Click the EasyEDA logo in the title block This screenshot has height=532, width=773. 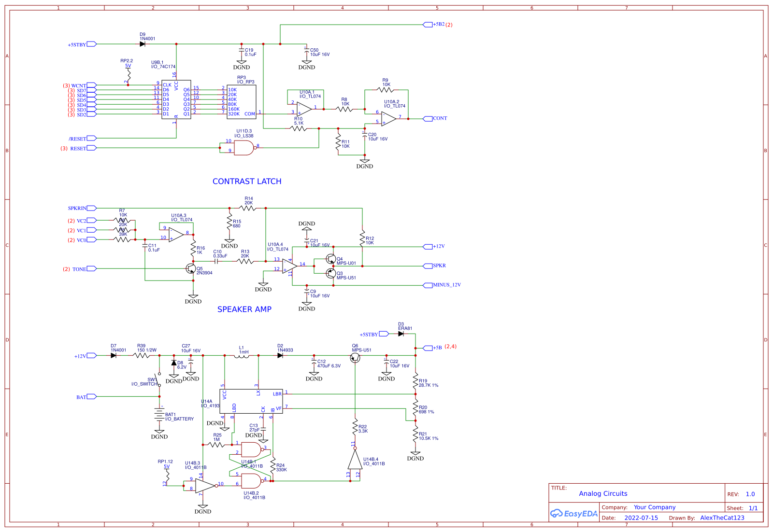pos(574,514)
